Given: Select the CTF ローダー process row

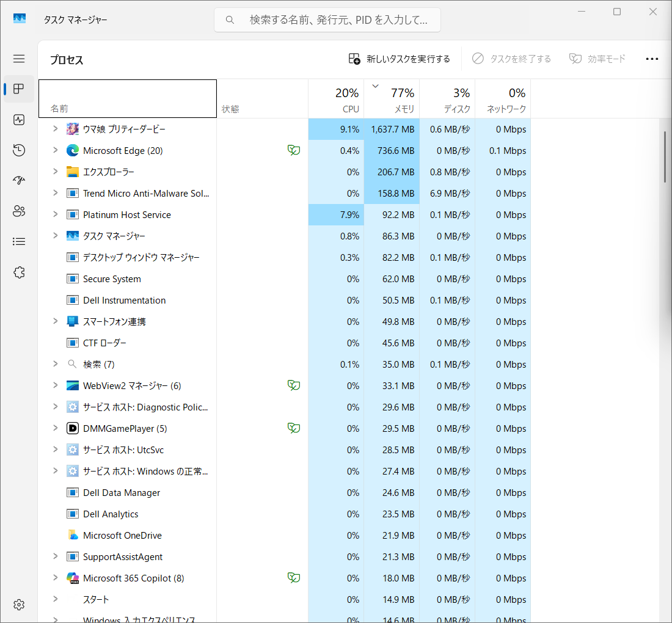Looking at the screenshot, I should coord(285,343).
